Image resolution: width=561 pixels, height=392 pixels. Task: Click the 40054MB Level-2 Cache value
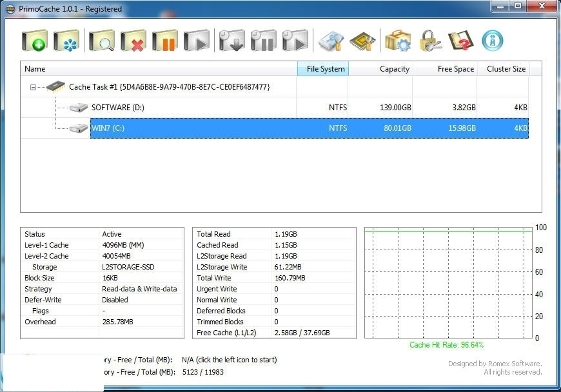point(116,256)
